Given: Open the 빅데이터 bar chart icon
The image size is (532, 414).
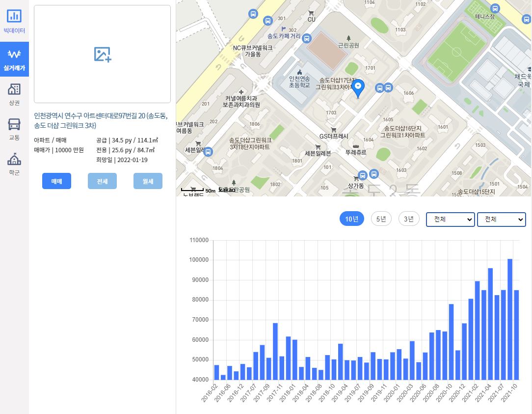Looking at the screenshot, I should coord(14,16).
